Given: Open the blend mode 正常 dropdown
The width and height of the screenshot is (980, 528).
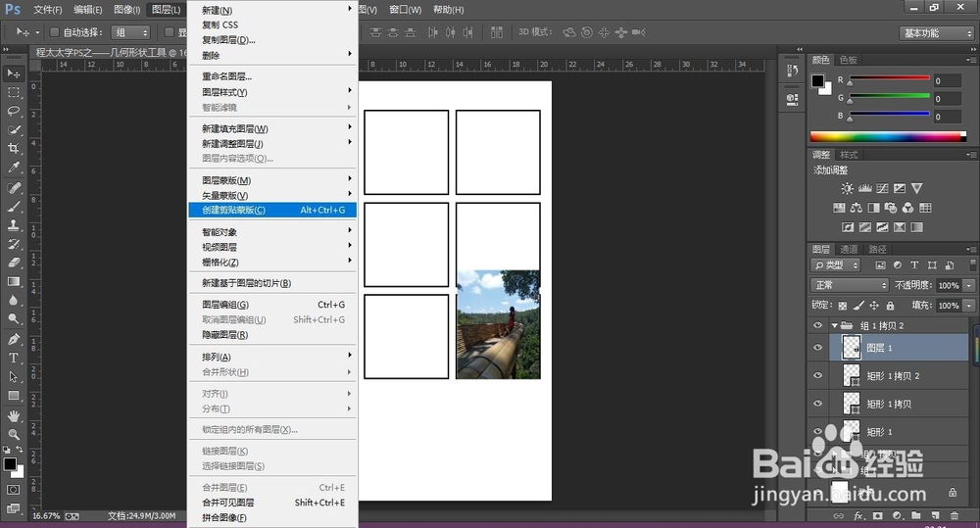Looking at the screenshot, I should click(x=850, y=285).
